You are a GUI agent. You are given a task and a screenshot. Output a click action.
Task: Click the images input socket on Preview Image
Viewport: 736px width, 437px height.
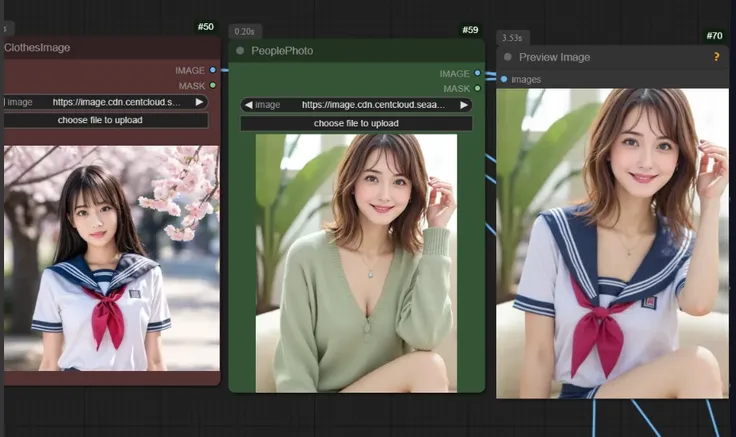504,79
